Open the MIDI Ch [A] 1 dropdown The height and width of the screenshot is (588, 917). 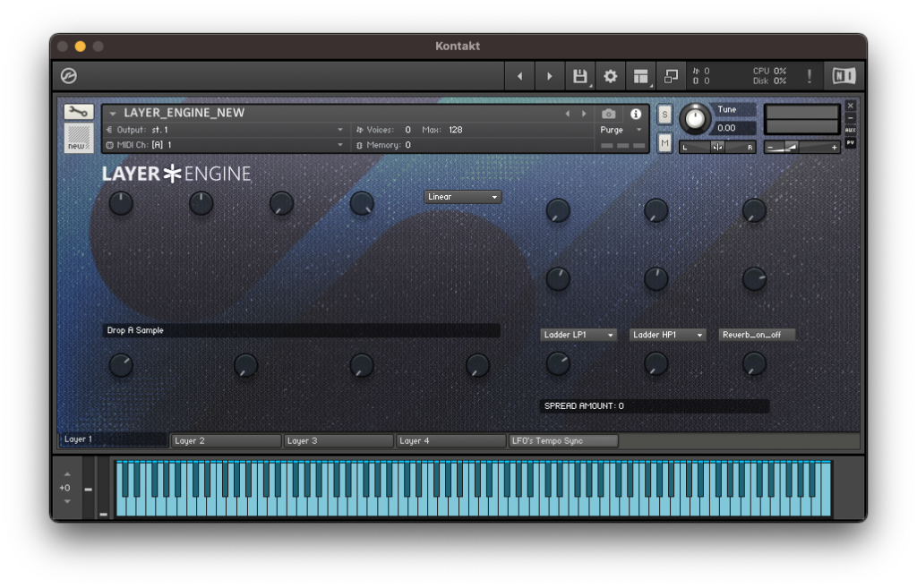pos(225,145)
